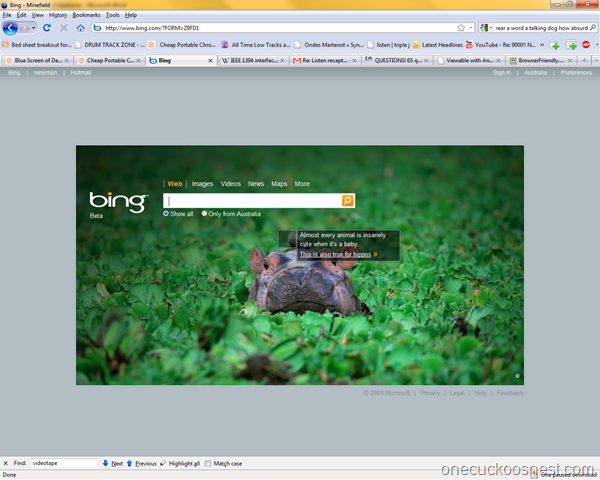Select Only from Australia radio button
This screenshot has width=600, height=480.
coord(204,214)
